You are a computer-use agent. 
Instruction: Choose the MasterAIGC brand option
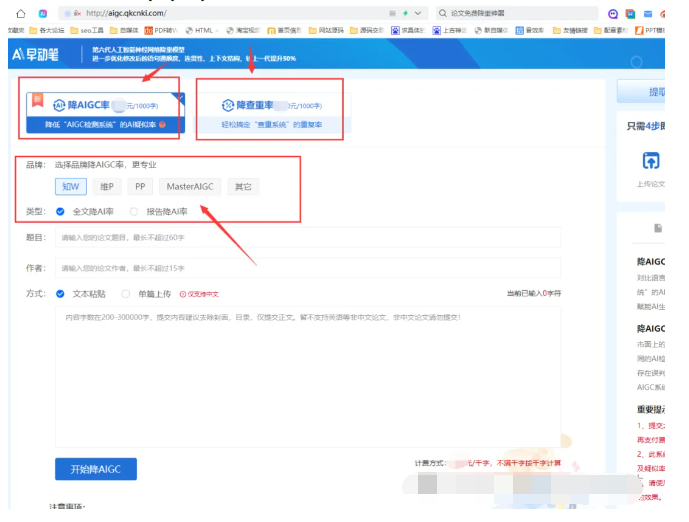190,186
